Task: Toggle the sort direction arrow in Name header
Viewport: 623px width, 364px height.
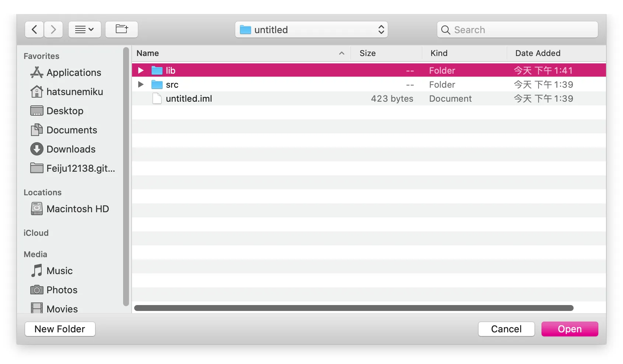Action: click(342, 53)
